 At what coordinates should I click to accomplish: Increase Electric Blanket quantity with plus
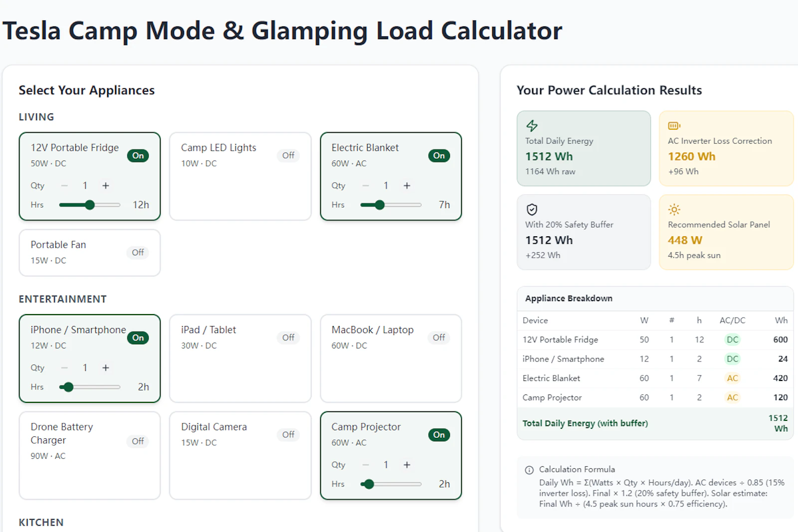(x=407, y=185)
